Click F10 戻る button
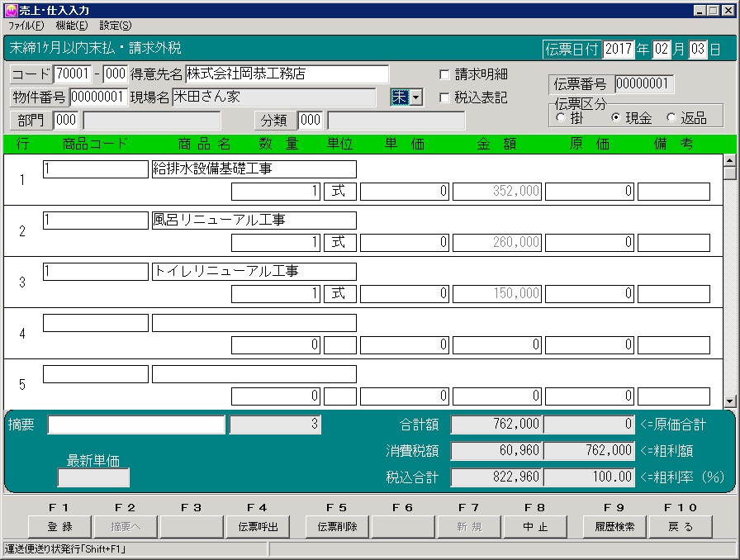The width and height of the screenshot is (740, 560). [680, 526]
